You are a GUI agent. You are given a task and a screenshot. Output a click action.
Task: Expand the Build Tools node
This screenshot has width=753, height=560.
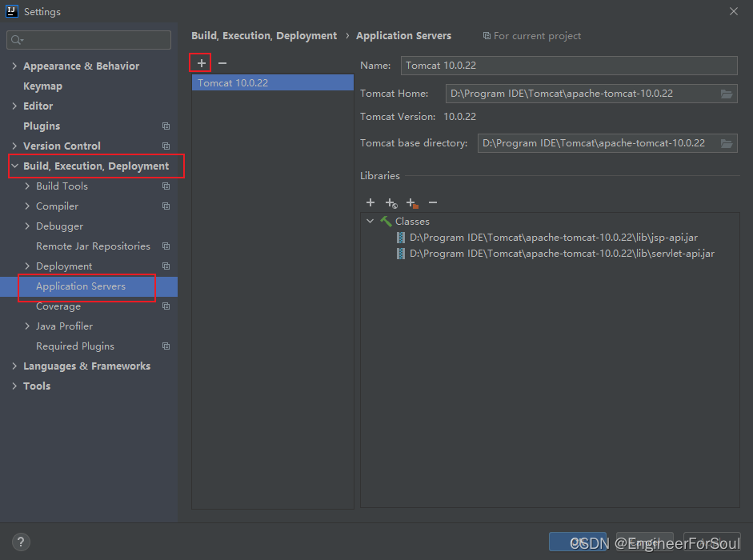click(x=27, y=186)
